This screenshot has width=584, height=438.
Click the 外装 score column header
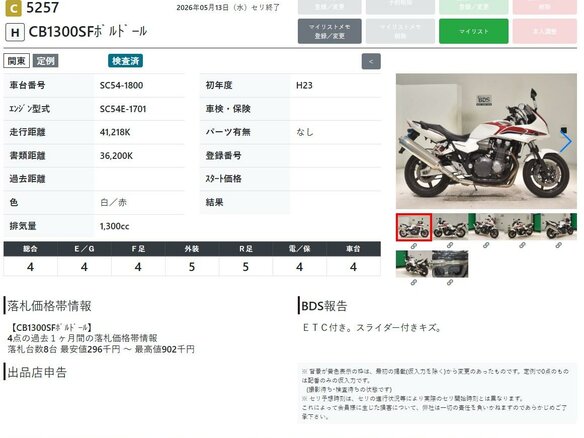point(192,249)
